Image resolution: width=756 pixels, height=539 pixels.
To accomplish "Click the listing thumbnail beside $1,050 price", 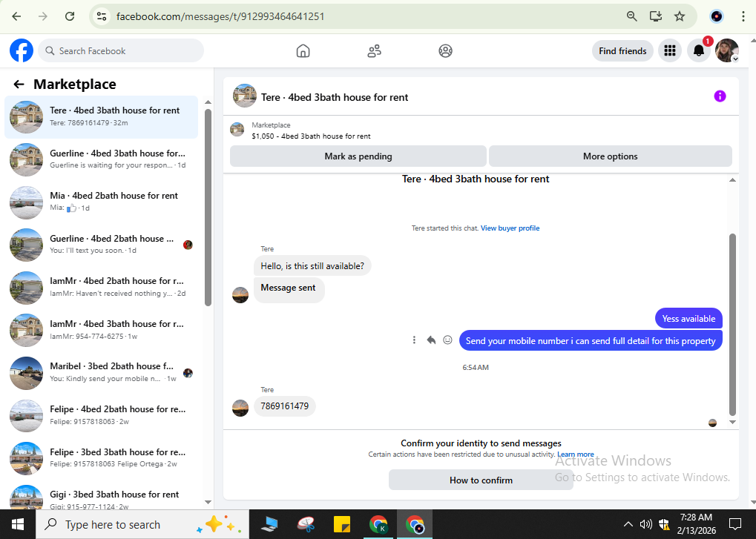I will pyautogui.click(x=237, y=130).
